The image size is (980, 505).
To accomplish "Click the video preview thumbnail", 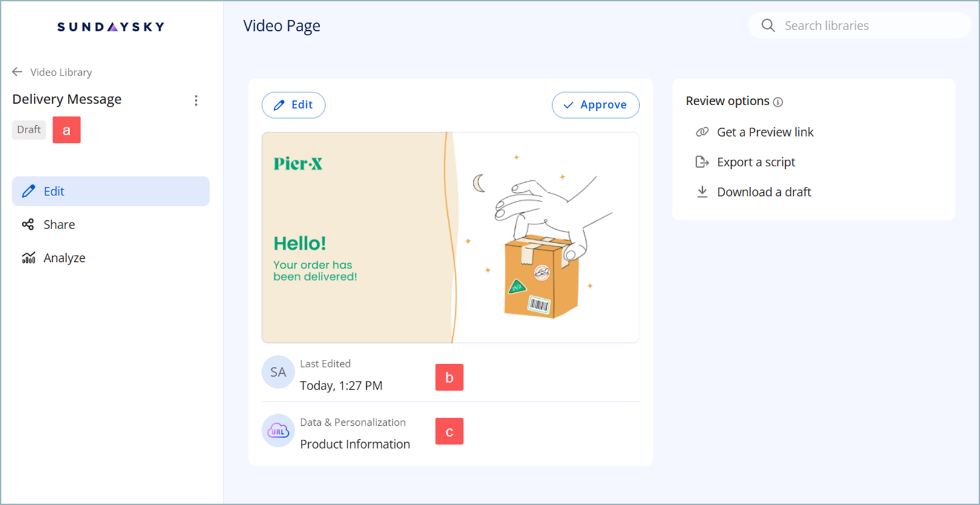I will coord(450,238).
